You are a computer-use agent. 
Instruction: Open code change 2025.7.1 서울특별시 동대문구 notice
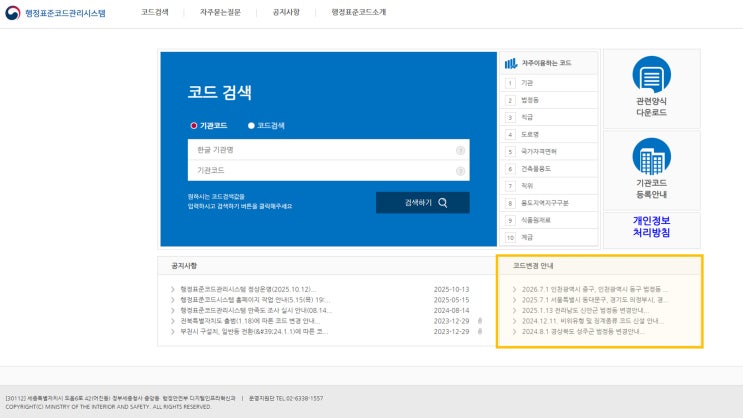coord(595,300)
